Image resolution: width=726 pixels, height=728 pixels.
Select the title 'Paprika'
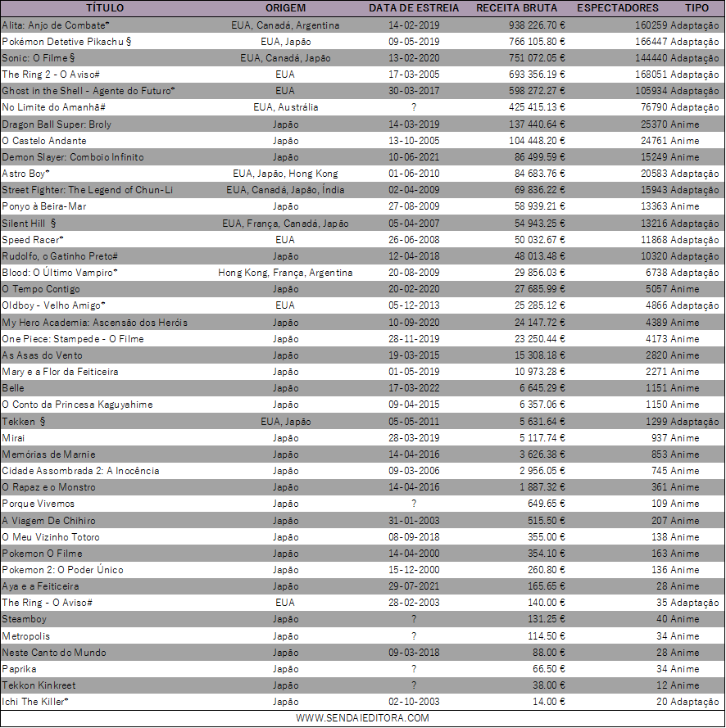[19, 669]
